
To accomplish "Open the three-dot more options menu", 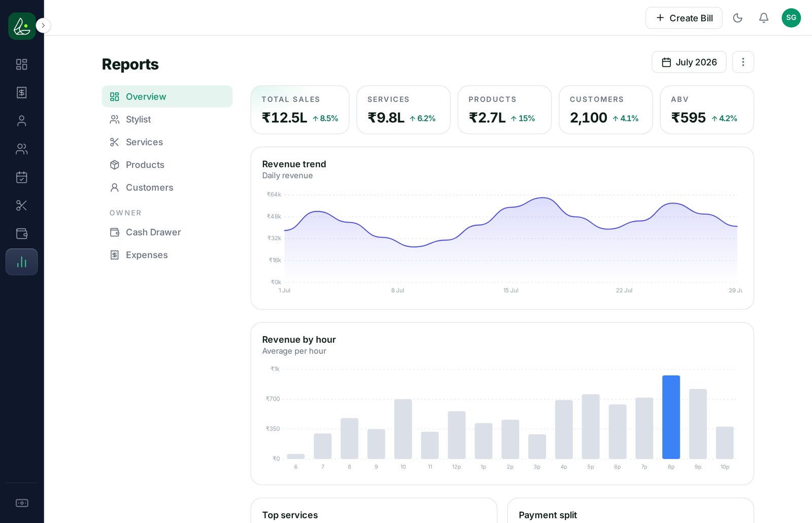I will (743, 62).
